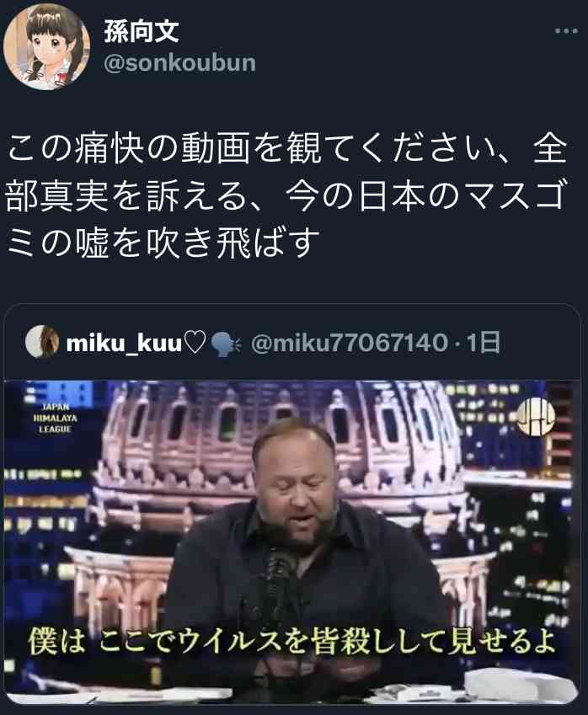The width and height of the screenshot is (588, 715).
Task: Click the microphone in the video frame
Action: 278,579
